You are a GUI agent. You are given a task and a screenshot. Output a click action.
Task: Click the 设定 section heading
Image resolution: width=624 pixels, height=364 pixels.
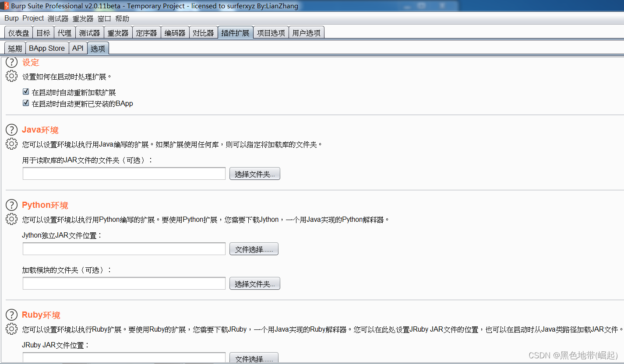[31, 62]
